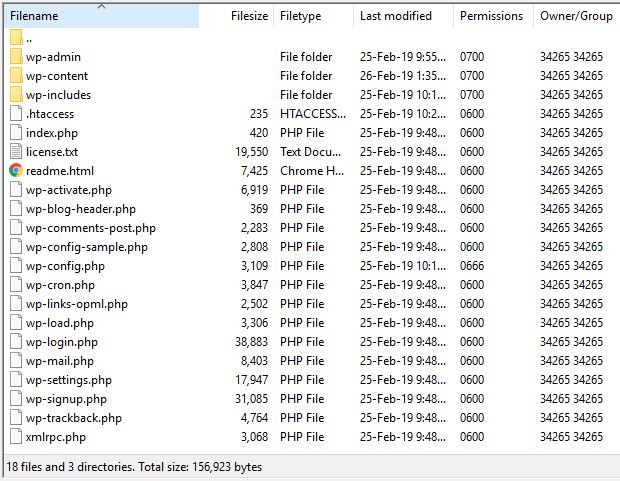Toggle sort arrow above Filename header
Image resolution: width=620 pixels, height=481 pixels.
102,7
